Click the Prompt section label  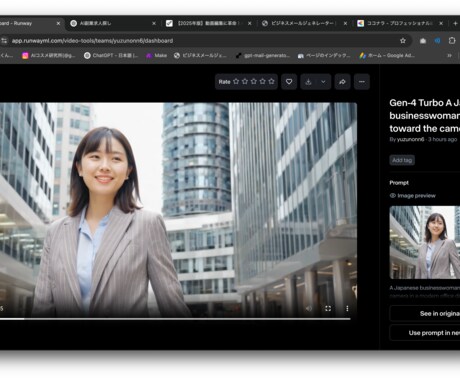tap(399, 183)
